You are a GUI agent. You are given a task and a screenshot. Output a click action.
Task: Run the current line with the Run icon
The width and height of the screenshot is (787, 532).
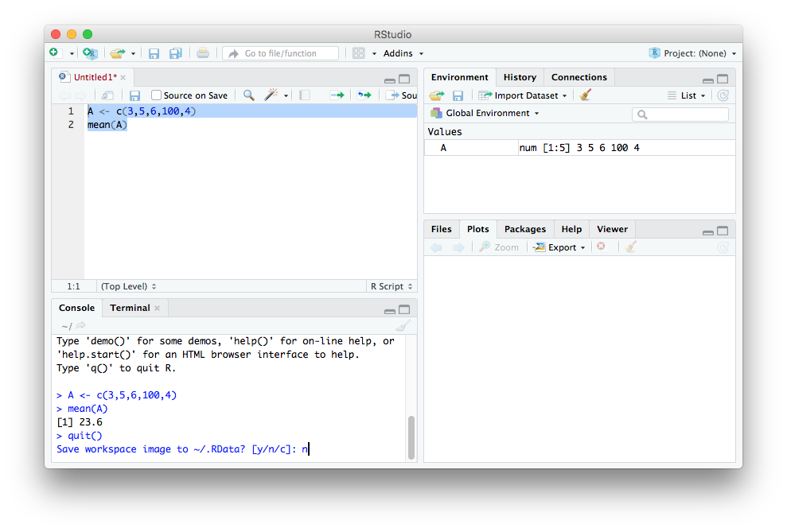[337, 95]
